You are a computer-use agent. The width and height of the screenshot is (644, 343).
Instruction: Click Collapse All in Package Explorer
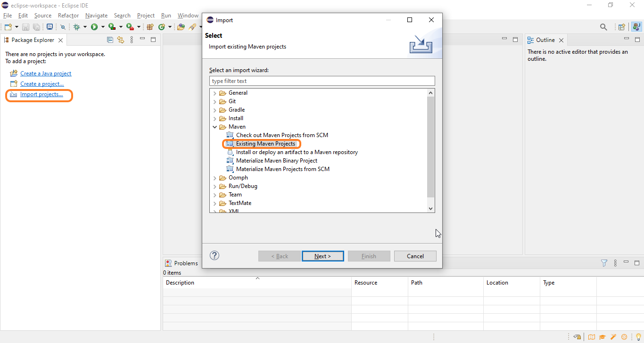pyautogui.click(x=110, y=40)
